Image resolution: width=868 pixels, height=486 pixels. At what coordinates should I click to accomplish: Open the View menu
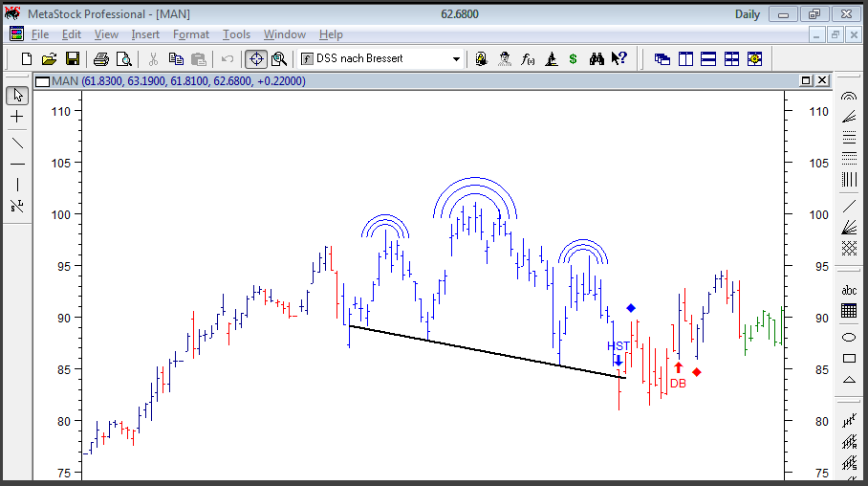(106, 34)
